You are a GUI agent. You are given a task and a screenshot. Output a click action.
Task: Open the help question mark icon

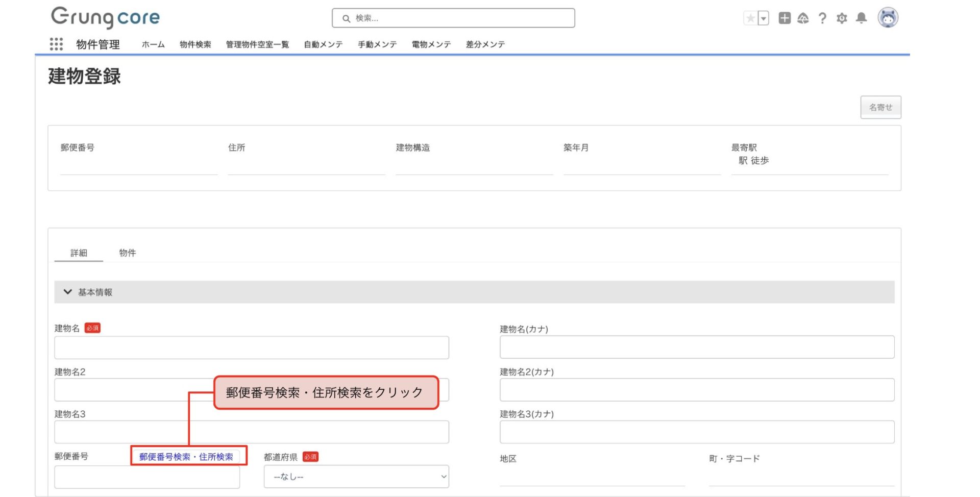click(x=822, y=18)
